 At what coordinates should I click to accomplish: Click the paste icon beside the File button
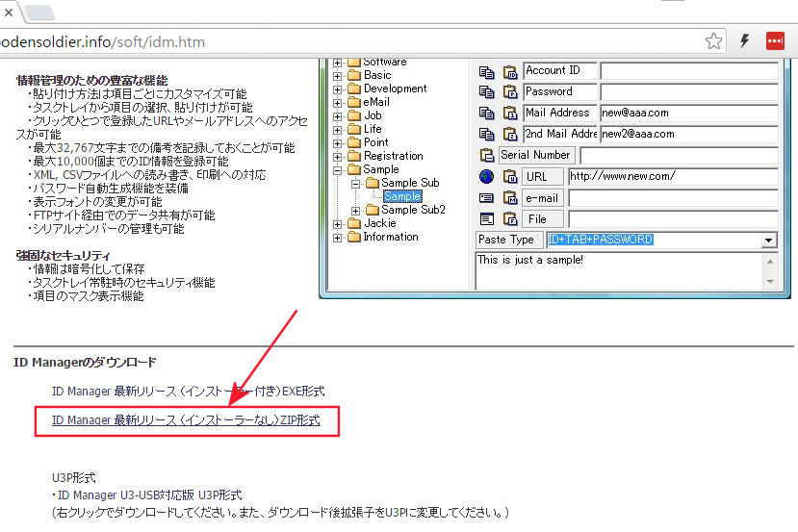510,219
